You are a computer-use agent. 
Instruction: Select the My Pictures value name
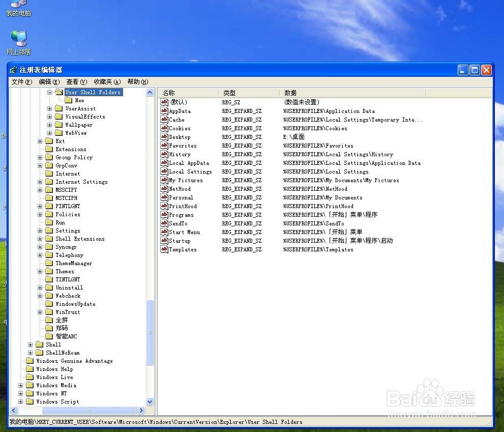click(x=186, y=180)
